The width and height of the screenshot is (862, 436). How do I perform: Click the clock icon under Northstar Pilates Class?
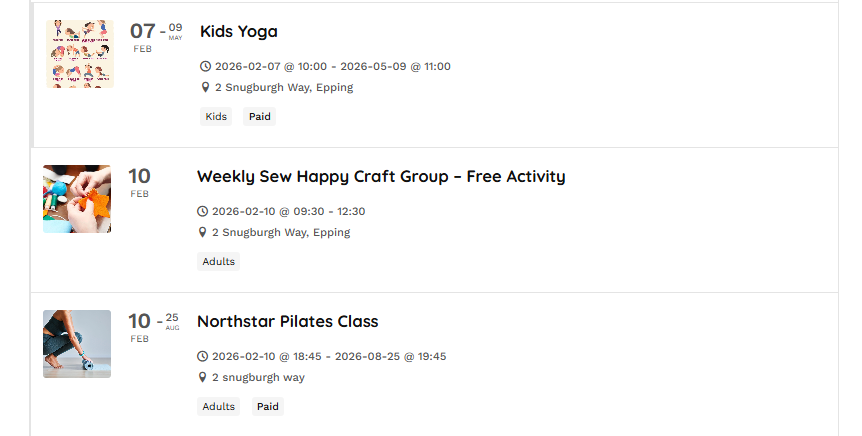coord(203,357)
